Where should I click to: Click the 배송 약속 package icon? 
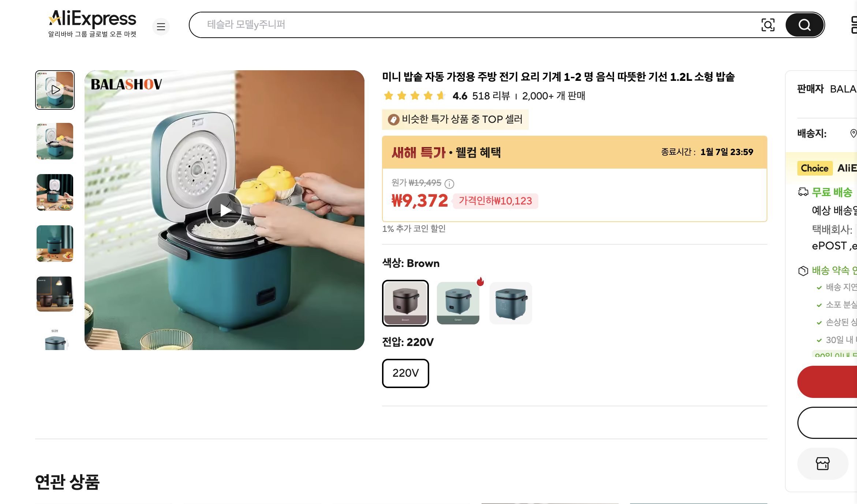click(x=803, y=271)
